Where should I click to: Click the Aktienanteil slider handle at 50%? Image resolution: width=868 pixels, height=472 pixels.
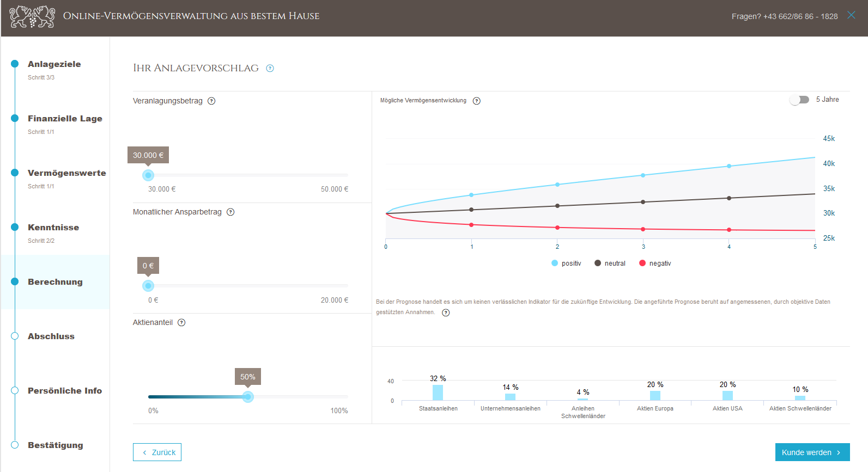click(x=248, y=397)
